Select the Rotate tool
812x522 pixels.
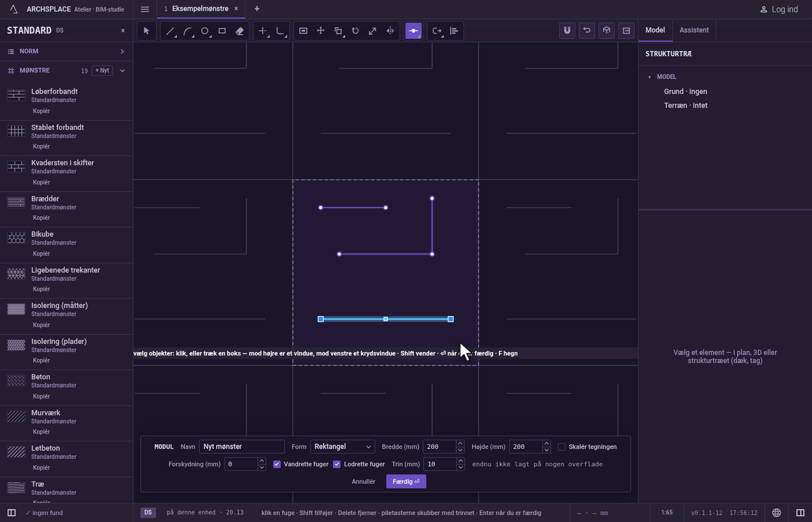click(x=356, y=31)
